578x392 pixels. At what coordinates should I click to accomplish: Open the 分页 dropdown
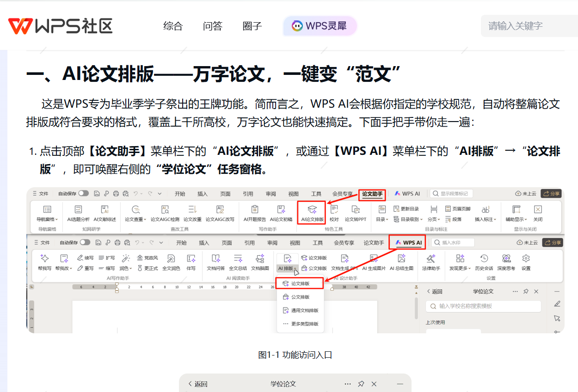pyautogui.click(x=434, y=214)
